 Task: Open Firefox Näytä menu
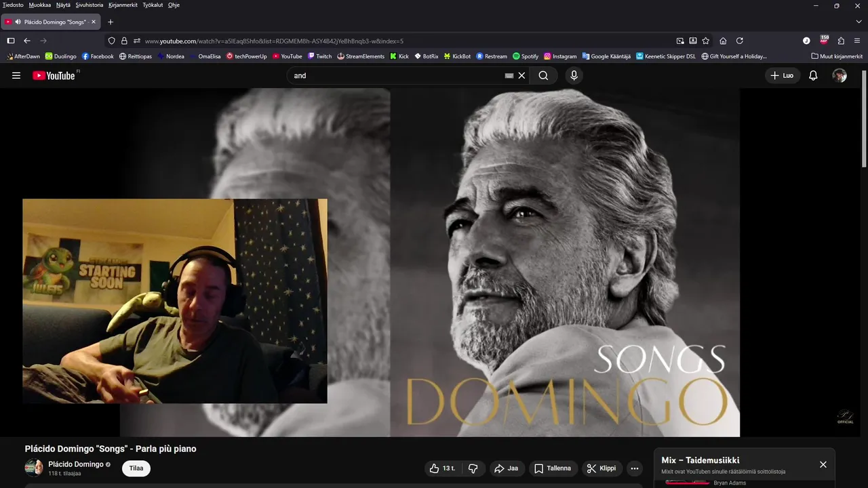click(63, 5)
